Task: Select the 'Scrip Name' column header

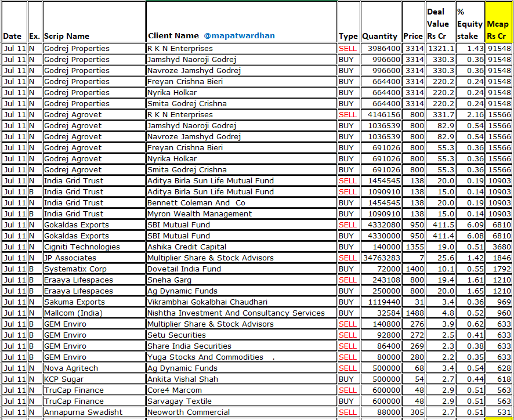Action: [94, 22]
